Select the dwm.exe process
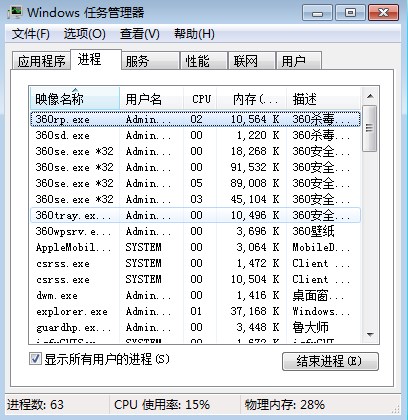Image resolution: width=408 pixels, height=420 pixels. [195, 295]
